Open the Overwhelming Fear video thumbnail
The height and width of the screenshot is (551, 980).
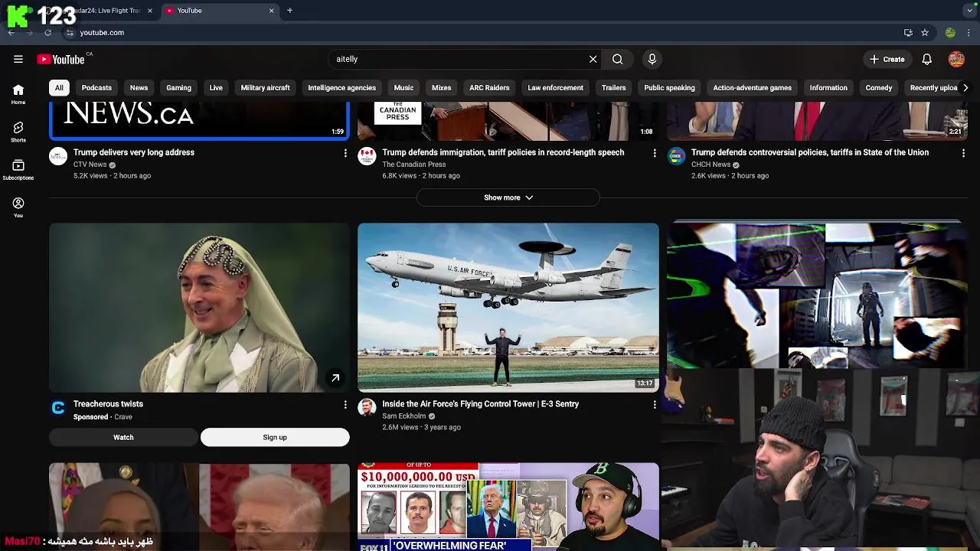(508, 507)
